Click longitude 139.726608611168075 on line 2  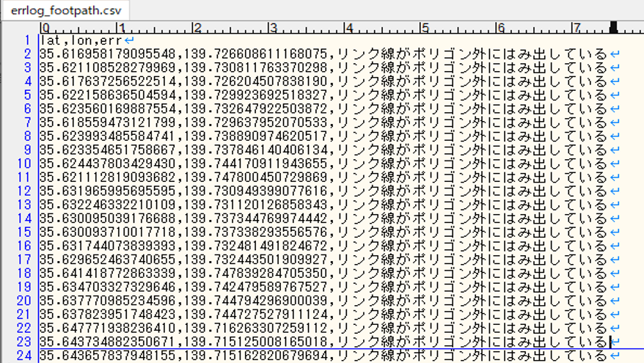coord(255,54)
